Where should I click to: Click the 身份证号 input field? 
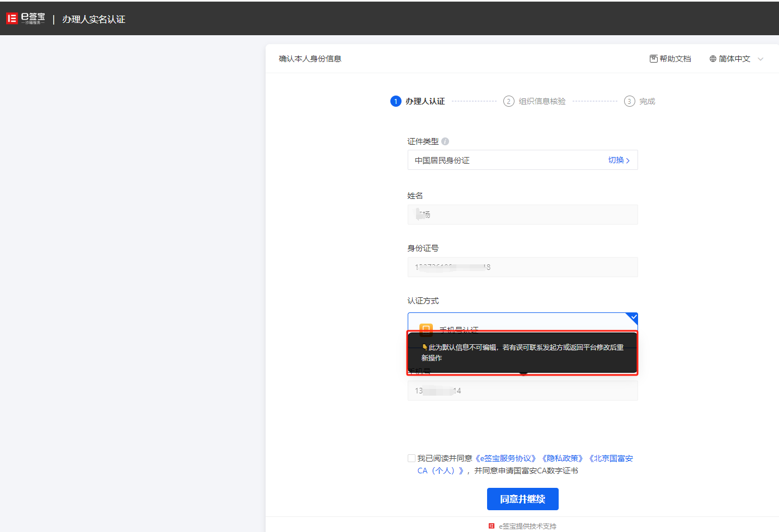(x=522, y=267)
